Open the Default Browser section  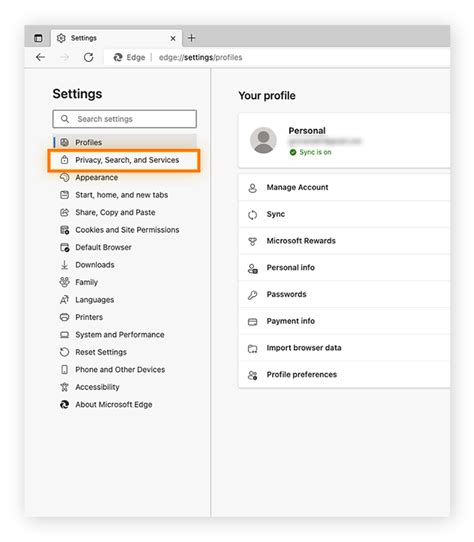[103, 247]
